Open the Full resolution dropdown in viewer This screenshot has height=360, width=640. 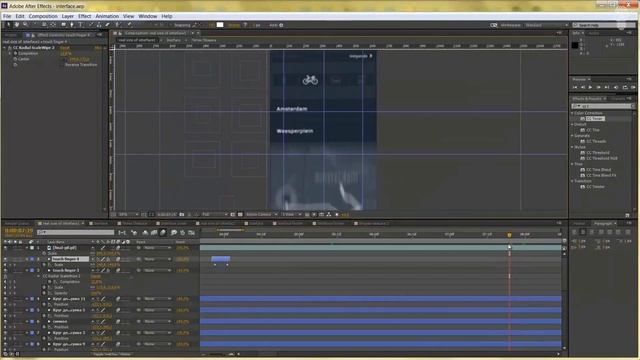tap(214, 214)
